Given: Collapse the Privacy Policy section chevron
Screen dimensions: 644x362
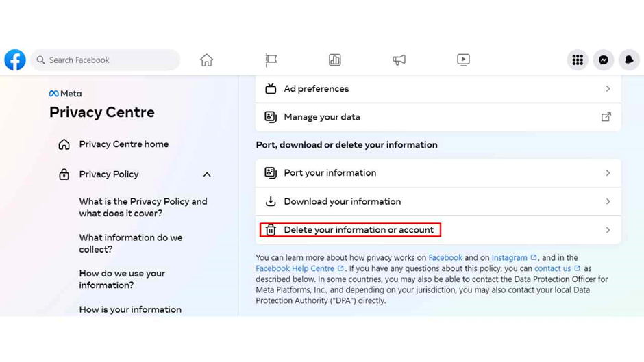Looking at the screenshot, I should click(207, 175).
